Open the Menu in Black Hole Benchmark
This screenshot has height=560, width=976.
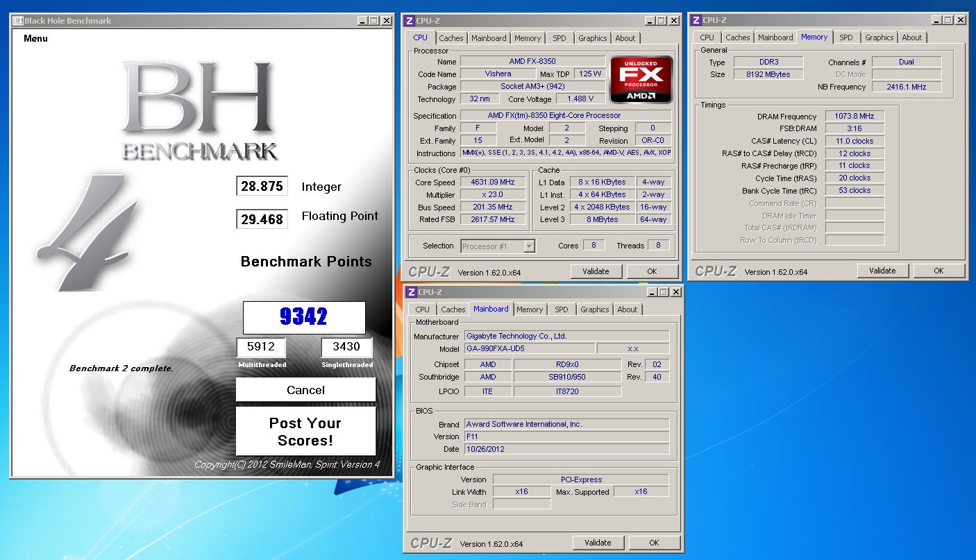tap(35, 38)
